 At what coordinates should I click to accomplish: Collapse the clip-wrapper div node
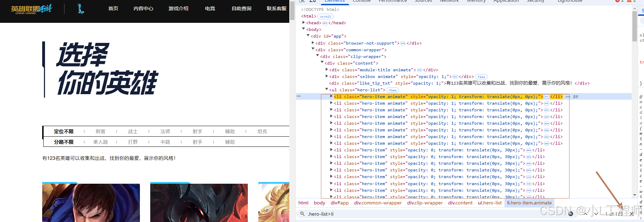click(317, 56)
